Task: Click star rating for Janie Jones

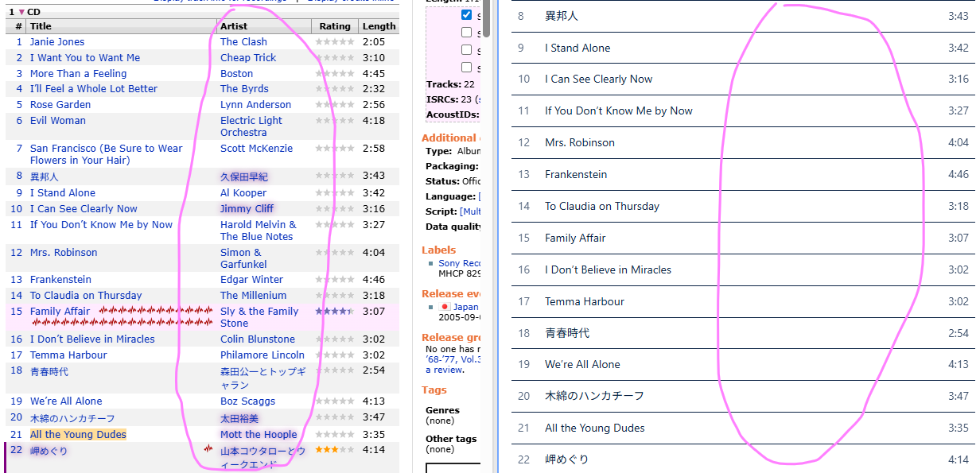Action: click(x=335, y=42)
